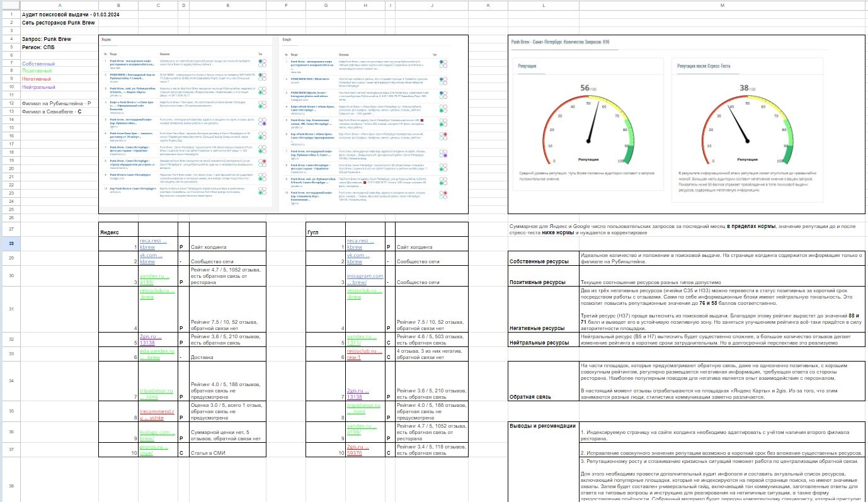Click the 'Собственные ресурсы' label cell
Screen dimensions: 868x502
pos(543,258)
